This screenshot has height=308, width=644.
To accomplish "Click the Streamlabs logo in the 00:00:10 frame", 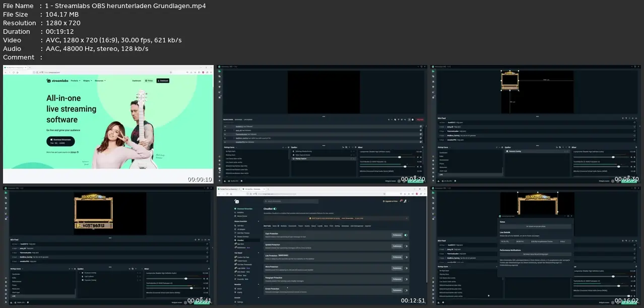I will tap(57, 81).
